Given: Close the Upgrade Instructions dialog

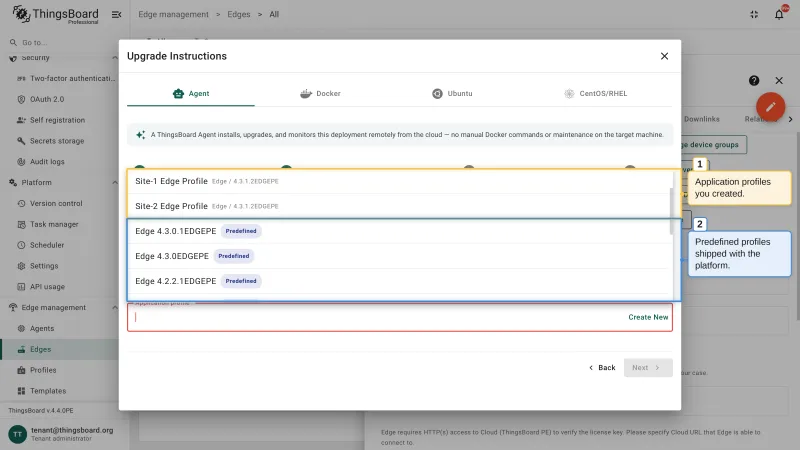Looking at the screenshot, I should pyautogui.click(x=664, y=56).
